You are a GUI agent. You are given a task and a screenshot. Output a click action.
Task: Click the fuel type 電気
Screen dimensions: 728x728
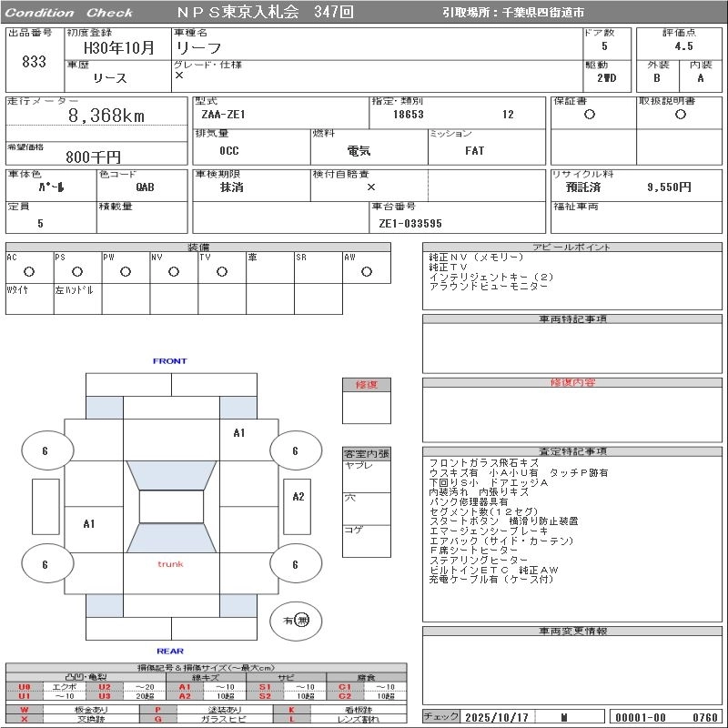pyautogui.click(x=359, y=151)
